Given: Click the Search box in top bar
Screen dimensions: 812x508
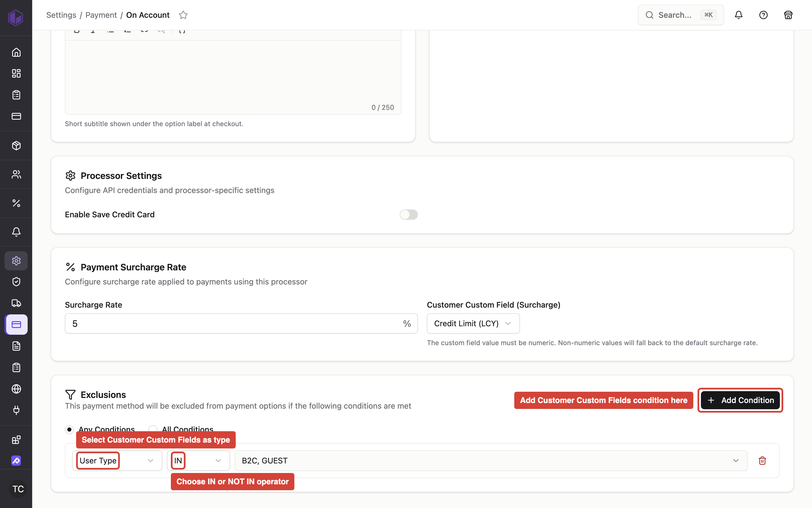Looking at the screenshot, I should click(x=680, y=15).
